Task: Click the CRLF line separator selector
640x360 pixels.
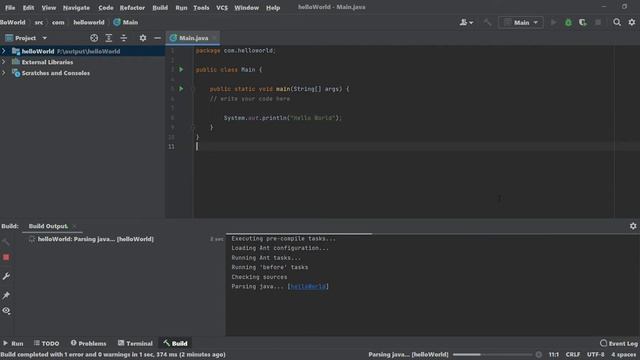Action: (572, 355)
